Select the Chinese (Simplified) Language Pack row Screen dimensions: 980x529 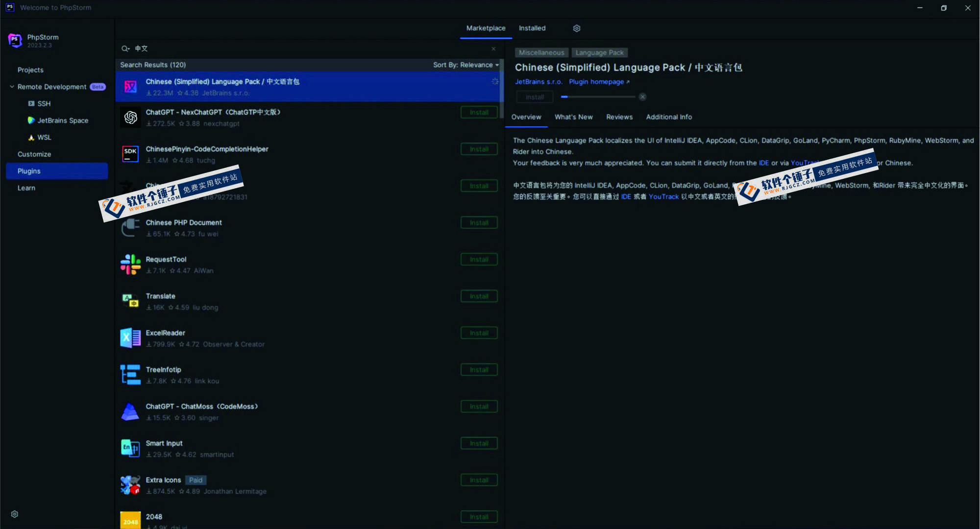pyautogui.click(x=307, y=87)
